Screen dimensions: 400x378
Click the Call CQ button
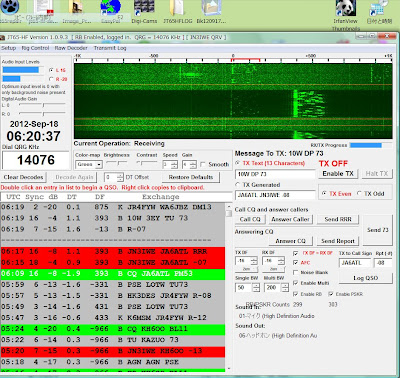(250, 219)
